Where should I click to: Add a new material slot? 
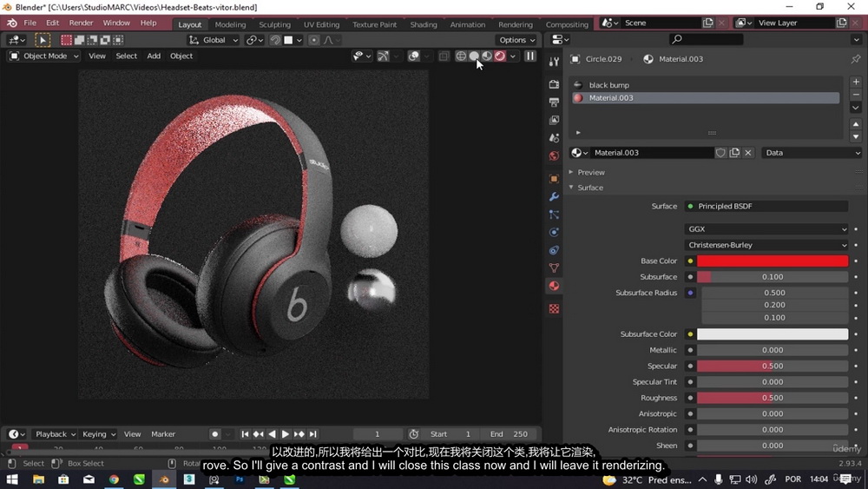[x=856, y=82]
